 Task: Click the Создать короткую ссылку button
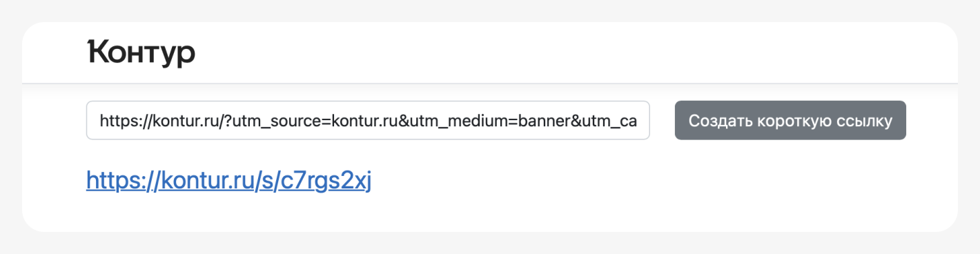click(790, 120)
